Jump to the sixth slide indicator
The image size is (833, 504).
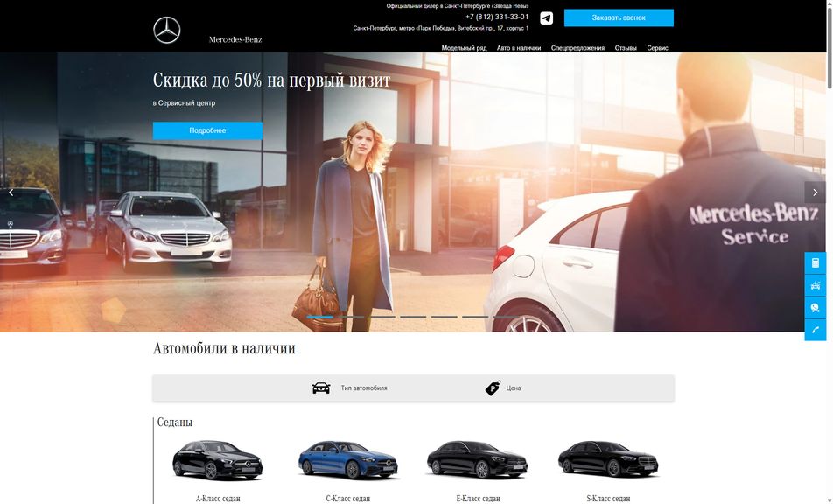[x=475, y=317]
